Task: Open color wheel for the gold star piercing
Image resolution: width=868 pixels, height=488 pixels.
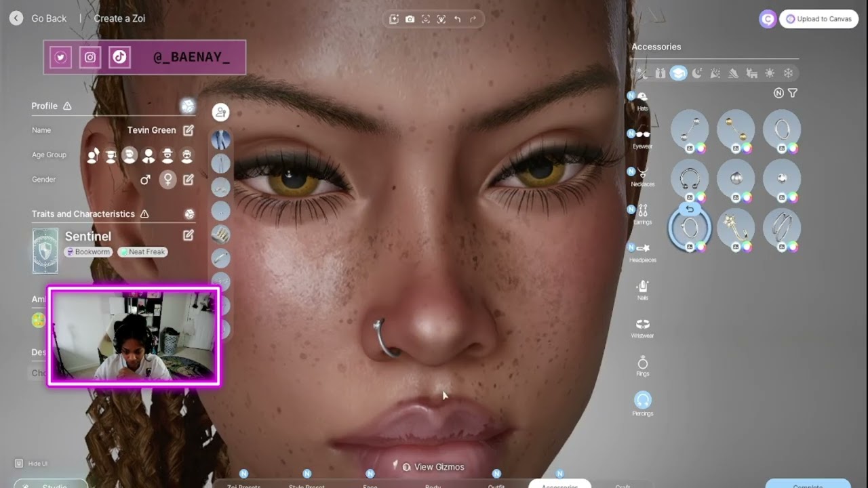Action: [747, 247]
